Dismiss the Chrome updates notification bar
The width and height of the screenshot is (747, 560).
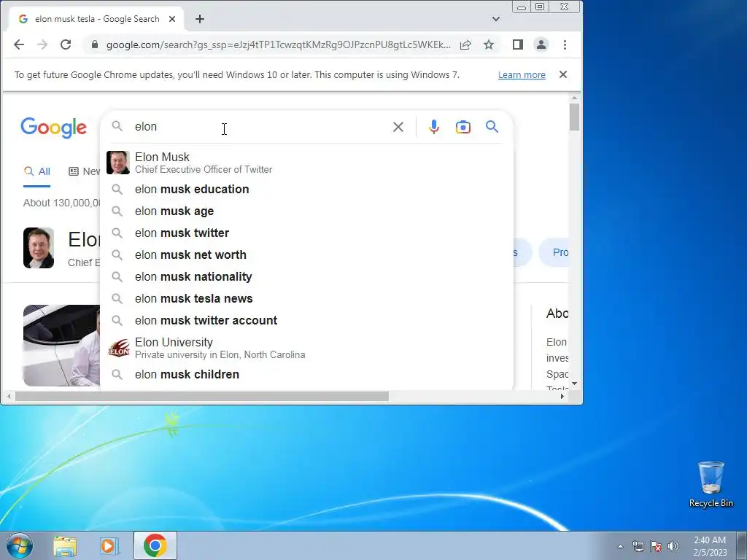(563, 74)
